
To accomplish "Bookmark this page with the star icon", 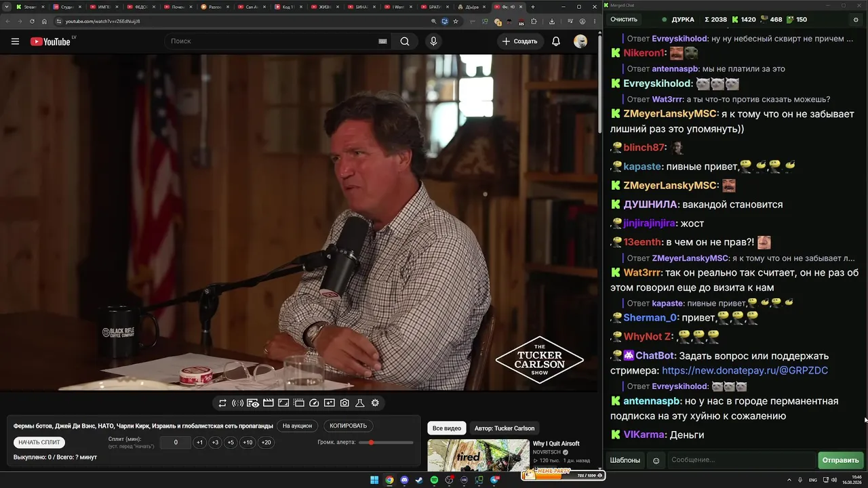I will point(456,21).
